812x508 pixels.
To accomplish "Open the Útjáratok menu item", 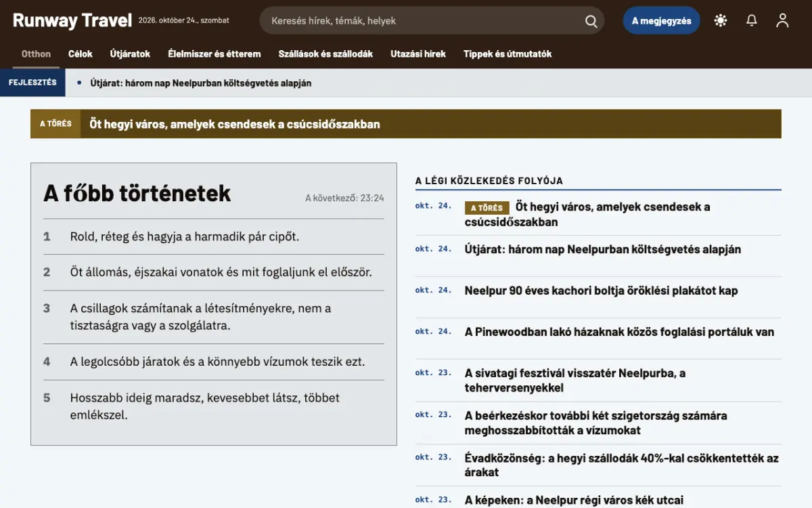I will (x=131, y=54).
